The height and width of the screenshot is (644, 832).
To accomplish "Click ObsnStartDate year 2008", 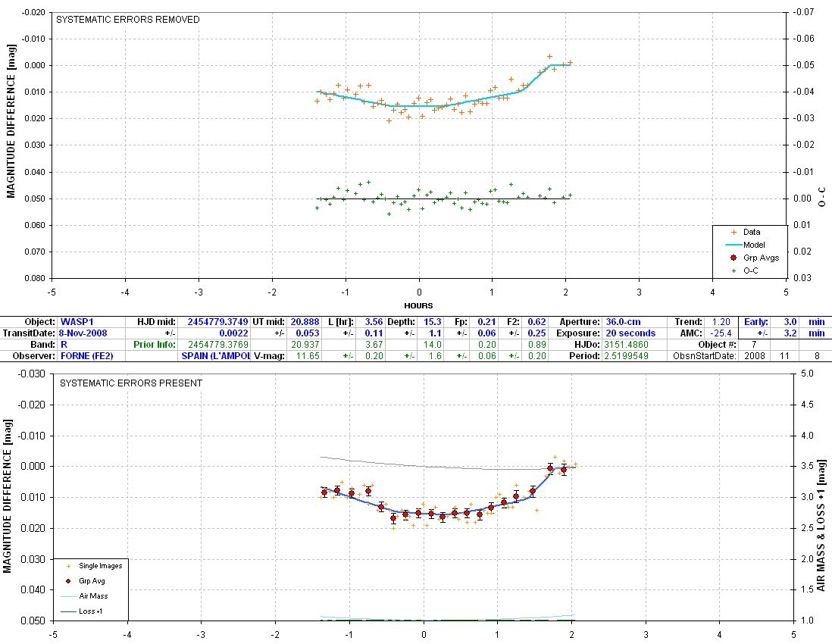I will (x=754, y=356).
